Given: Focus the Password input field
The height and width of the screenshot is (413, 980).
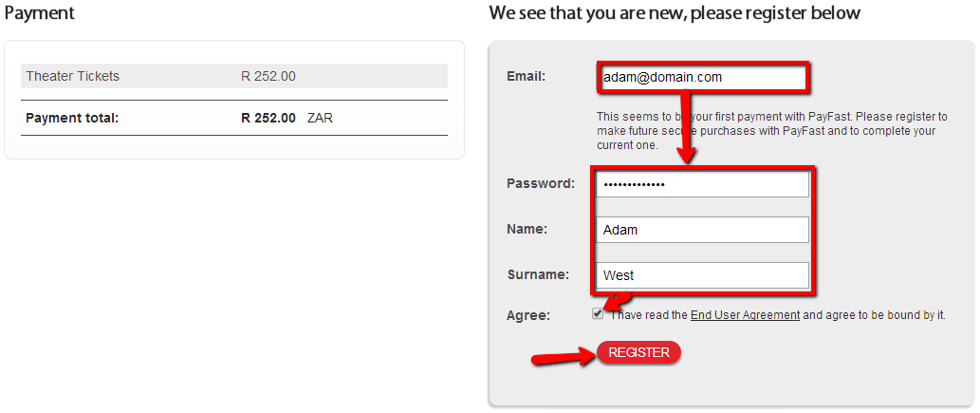Looking at the screenshot, I should point(702,184).
